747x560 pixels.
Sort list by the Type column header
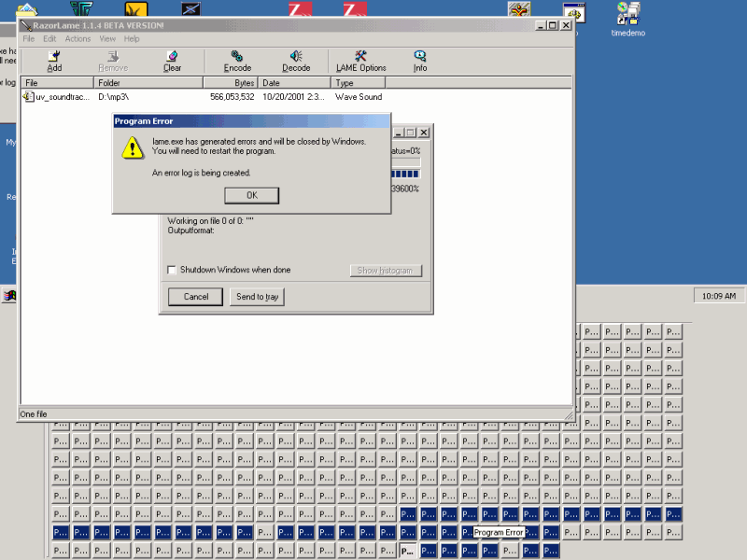(x=358, y=83)
